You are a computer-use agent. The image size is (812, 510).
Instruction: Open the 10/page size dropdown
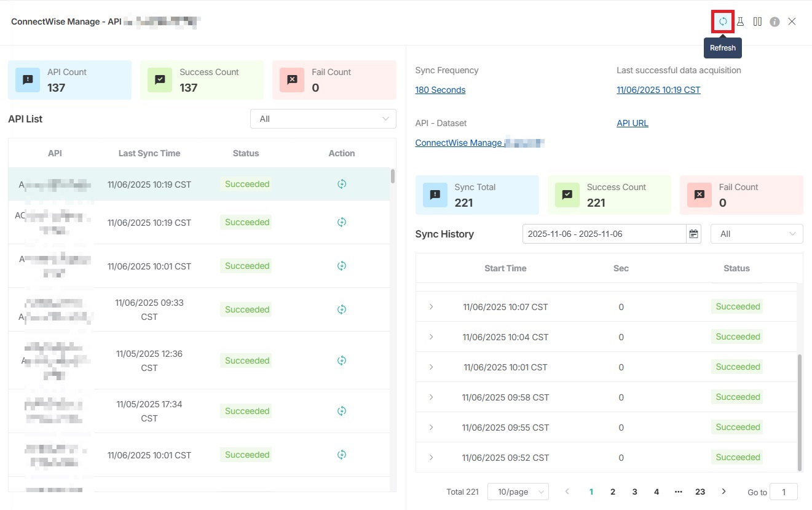click(518, 492)
